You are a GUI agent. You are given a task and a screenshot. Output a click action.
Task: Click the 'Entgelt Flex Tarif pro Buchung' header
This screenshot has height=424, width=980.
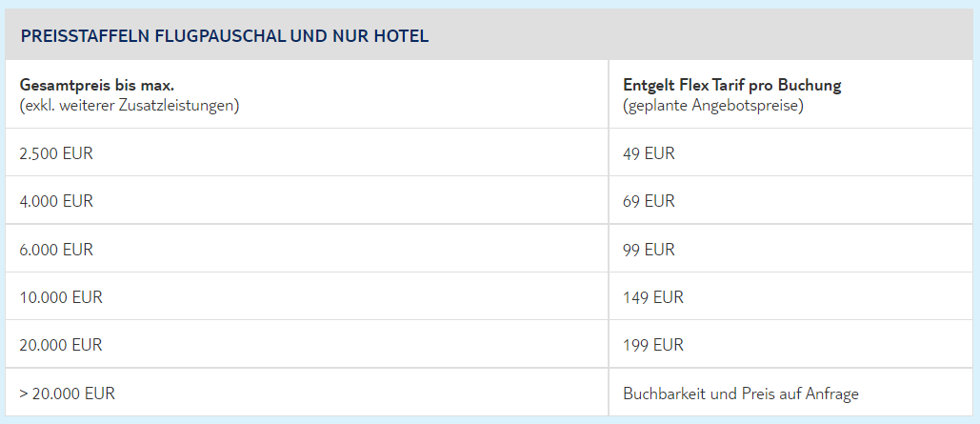point(732,85)
